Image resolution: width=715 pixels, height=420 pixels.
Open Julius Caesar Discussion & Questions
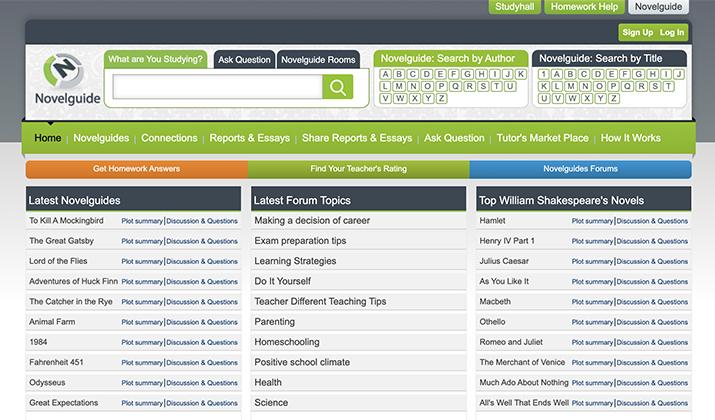tap(653, 261)
